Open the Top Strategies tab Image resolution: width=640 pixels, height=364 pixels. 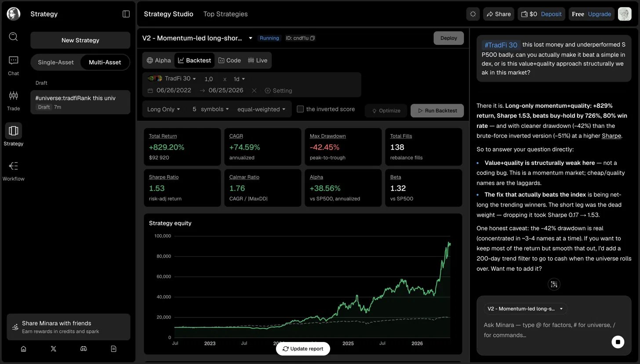pos(225,14)
